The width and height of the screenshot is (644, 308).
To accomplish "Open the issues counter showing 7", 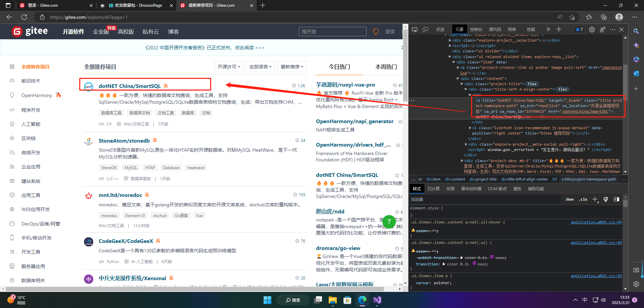I will (x=579, y=30).
